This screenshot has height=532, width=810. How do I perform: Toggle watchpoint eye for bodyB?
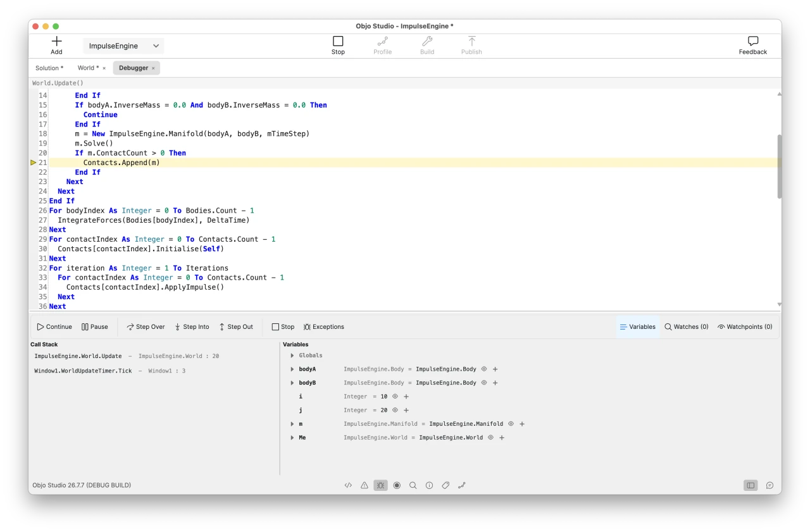coord(484,383)
